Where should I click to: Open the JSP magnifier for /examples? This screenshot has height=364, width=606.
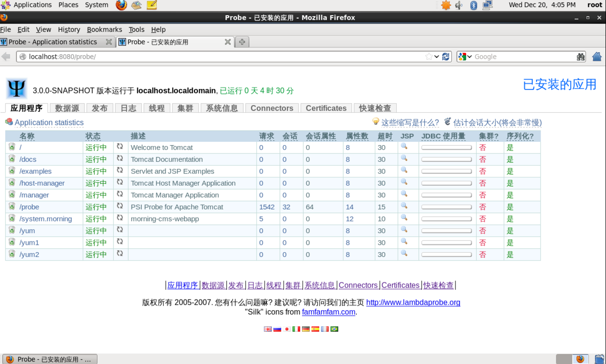pyautogui.click(x=404, y=170)
